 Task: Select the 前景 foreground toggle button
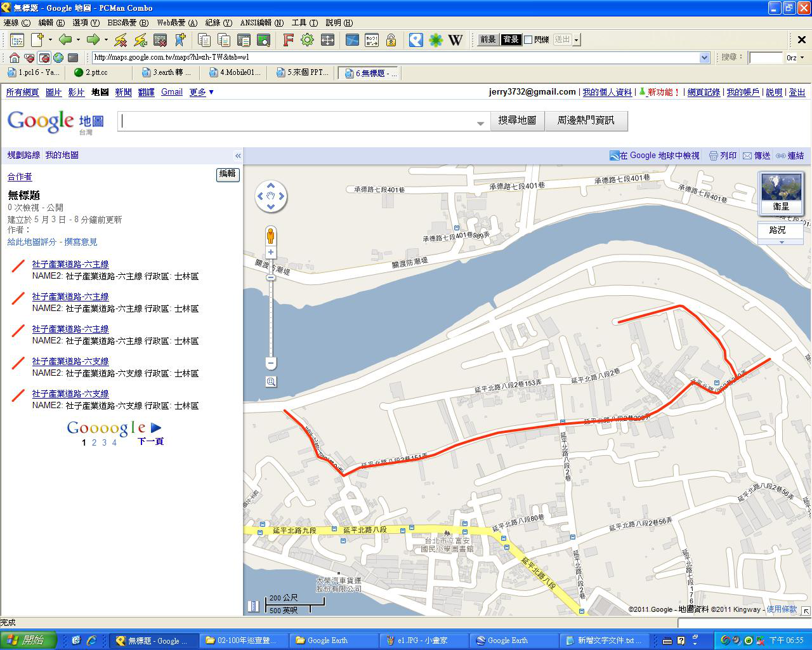coord(488,39)
